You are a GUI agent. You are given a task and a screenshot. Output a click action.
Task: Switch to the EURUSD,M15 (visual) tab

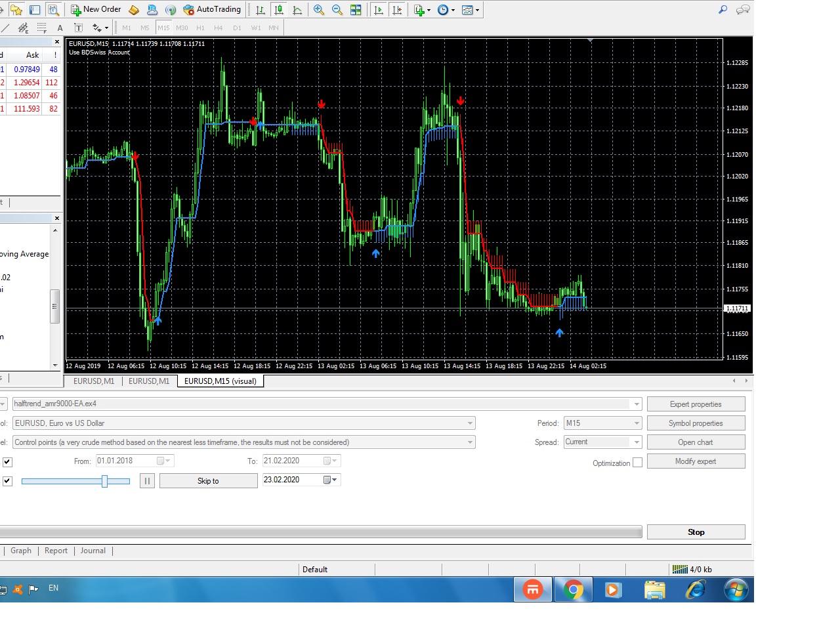(220, 381)
